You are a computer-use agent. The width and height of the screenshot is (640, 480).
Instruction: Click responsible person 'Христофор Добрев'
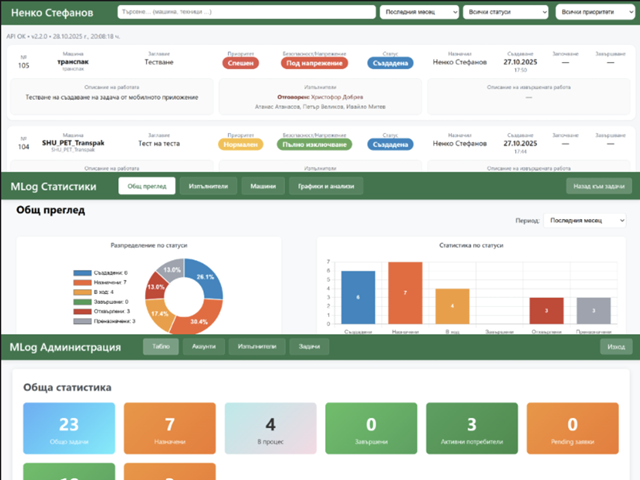337,97
